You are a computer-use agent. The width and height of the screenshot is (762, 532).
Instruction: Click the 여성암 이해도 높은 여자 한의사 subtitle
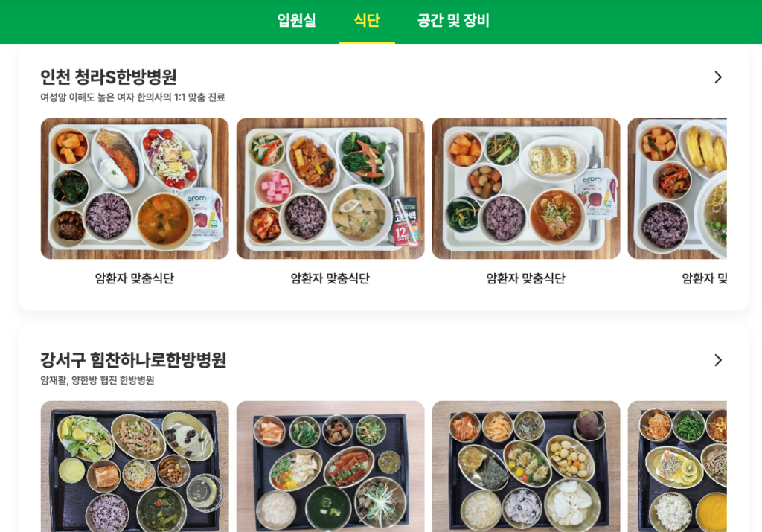[x=132, y=97]
